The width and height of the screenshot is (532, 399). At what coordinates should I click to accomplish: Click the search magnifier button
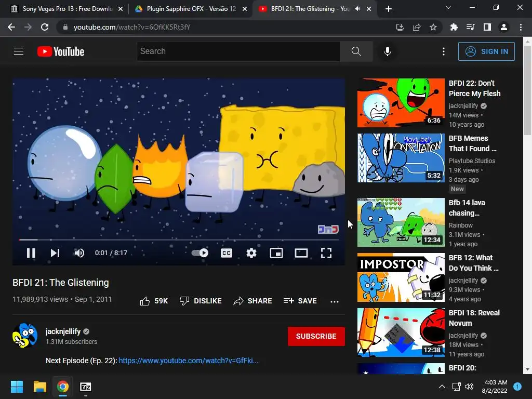click(356, 51)
